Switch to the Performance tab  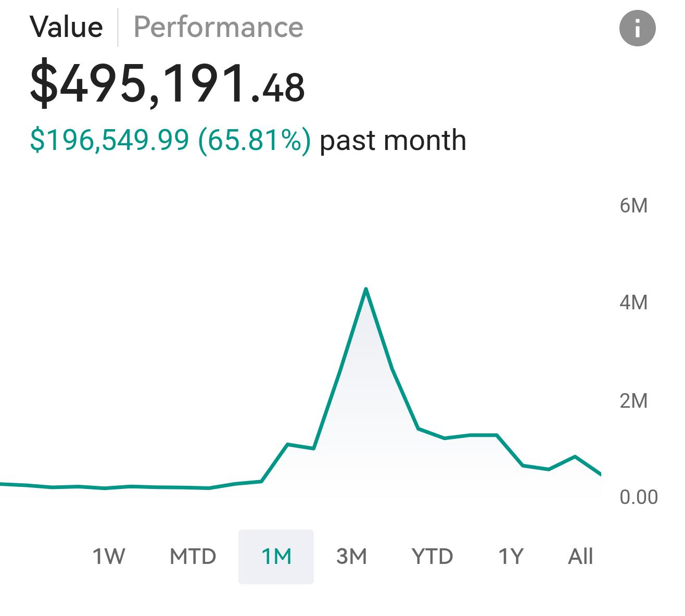point(219,27)
